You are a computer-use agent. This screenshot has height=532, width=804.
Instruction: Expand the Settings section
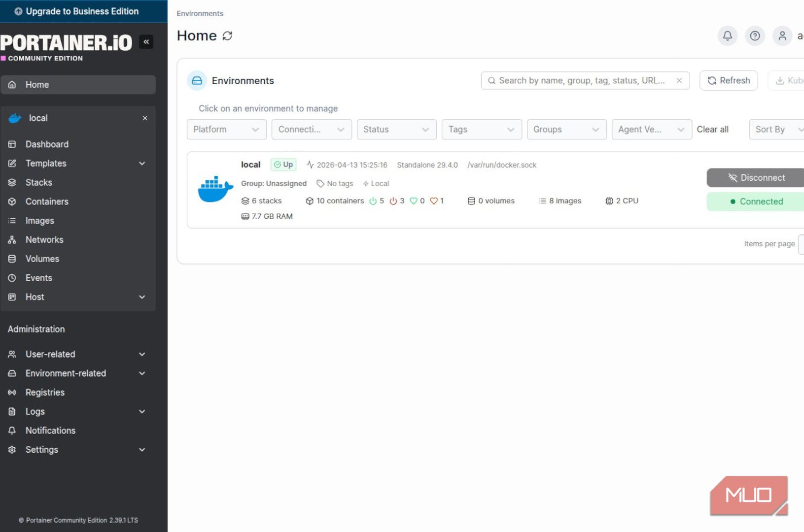78,450
